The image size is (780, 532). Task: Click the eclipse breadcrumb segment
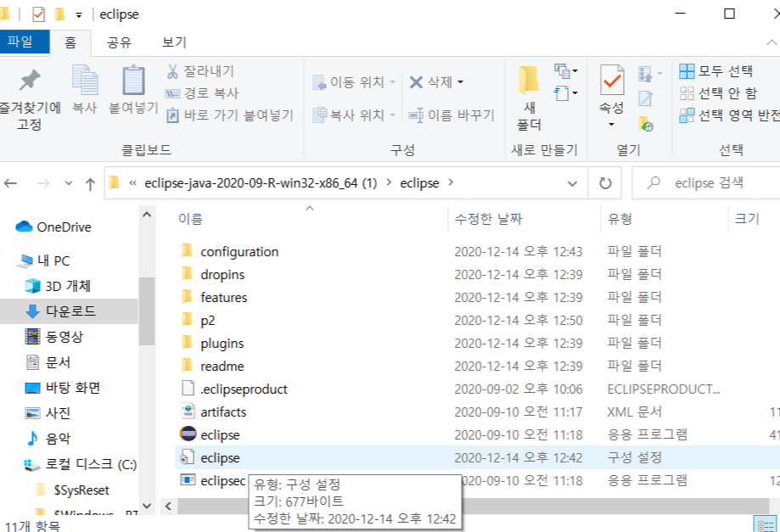[x=419, y=183]
